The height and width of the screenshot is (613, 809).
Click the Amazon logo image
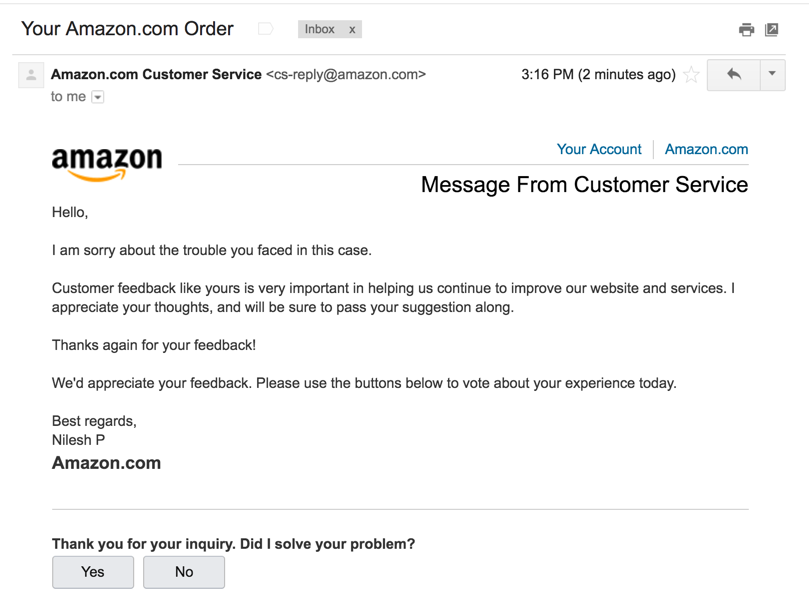tap(106, 164)
